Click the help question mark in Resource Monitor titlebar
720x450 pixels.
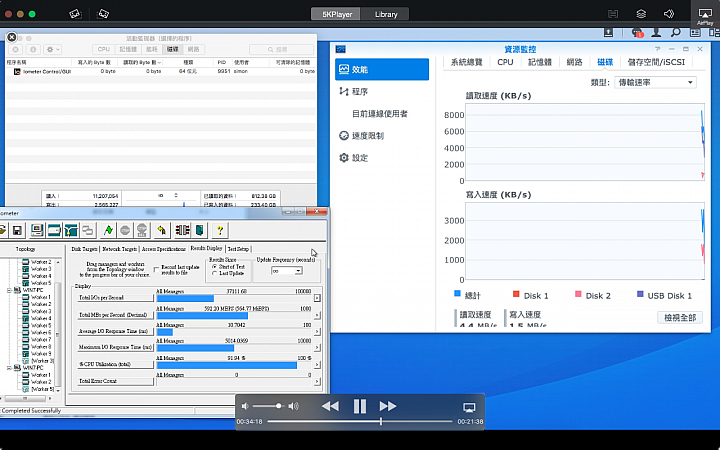coord(658,49)
